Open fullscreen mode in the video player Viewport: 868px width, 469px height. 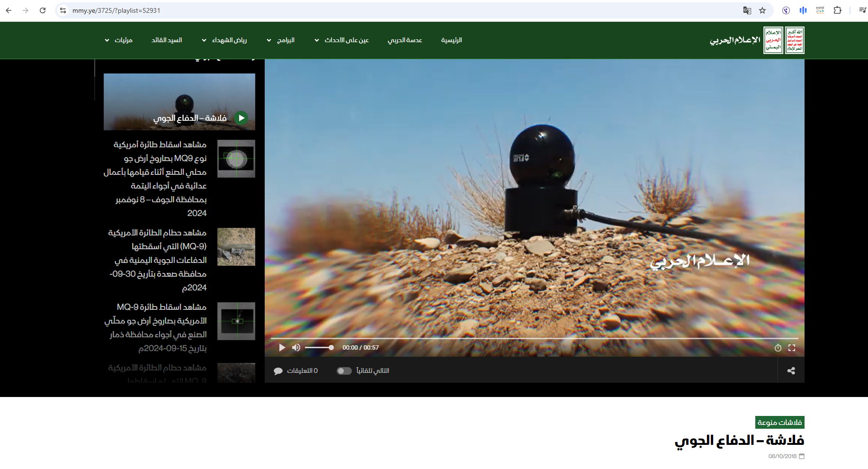791,348
